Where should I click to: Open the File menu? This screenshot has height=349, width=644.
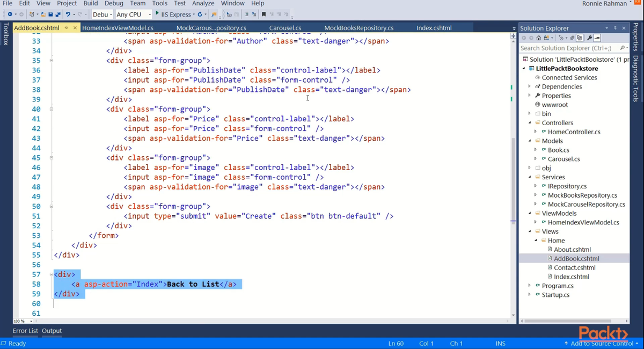[x=8, y=3]
